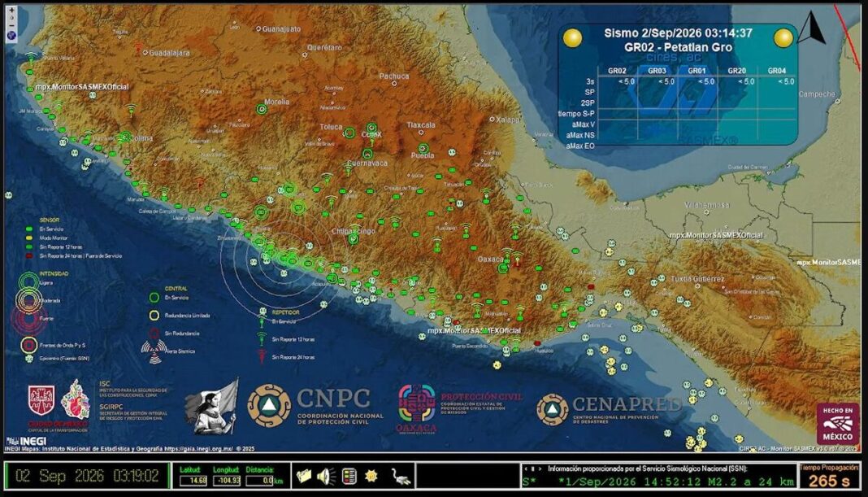Click the Alerta Sísmica legend icon
The width and height of the screenshot is (868, 497).
pos(154,351)
